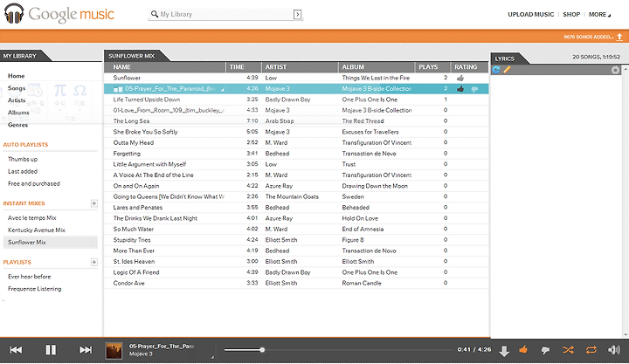629x364 pixels.
Task: Open the Upload Music link
Action: click(531, 15)
